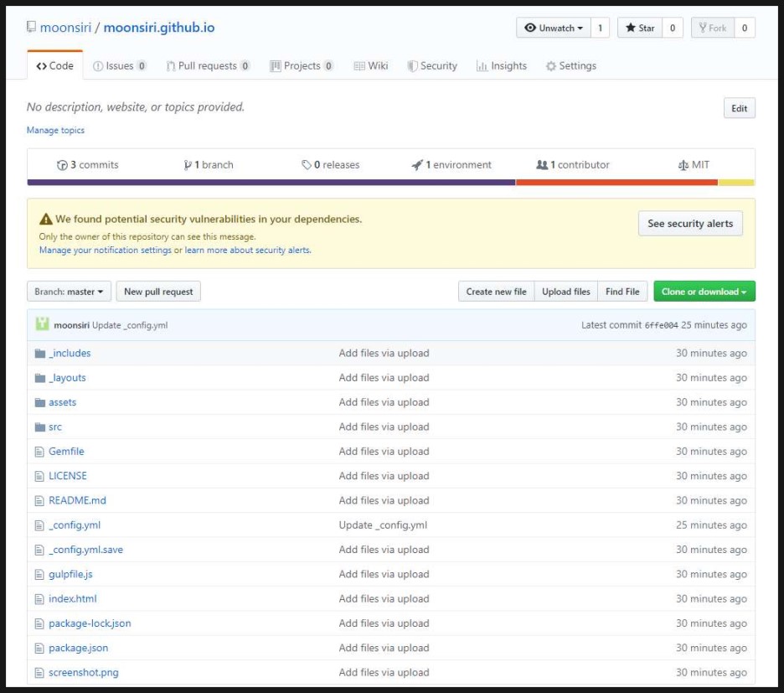784x693 pixels.
Task: Click the src folder icon
Action: coord(40,427)
